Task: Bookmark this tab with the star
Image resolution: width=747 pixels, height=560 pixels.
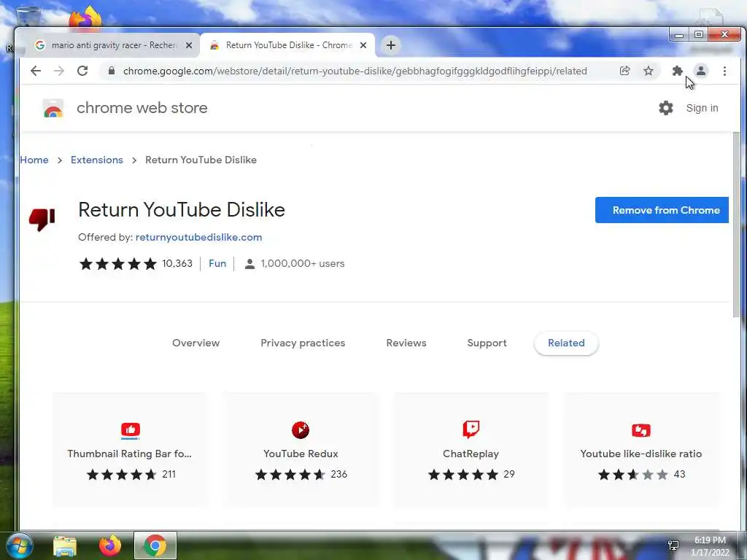Action: (x=649, y=71)
